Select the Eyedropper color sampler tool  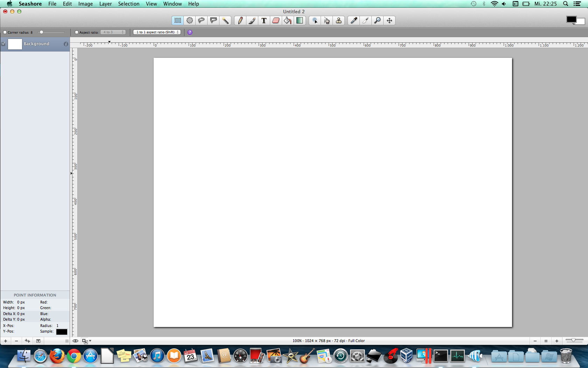pos(354,21)
